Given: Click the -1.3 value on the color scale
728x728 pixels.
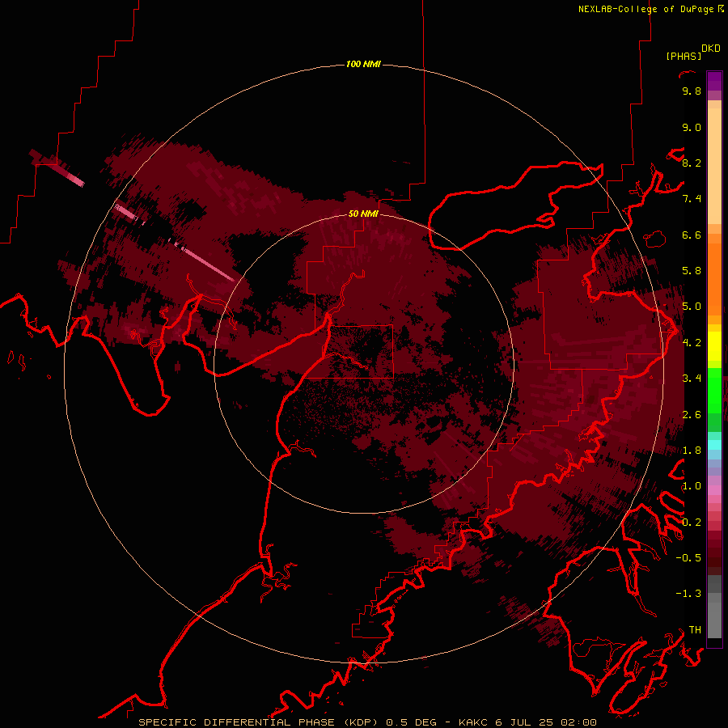Looking at the screenshot, I should [x=688, y=594].
